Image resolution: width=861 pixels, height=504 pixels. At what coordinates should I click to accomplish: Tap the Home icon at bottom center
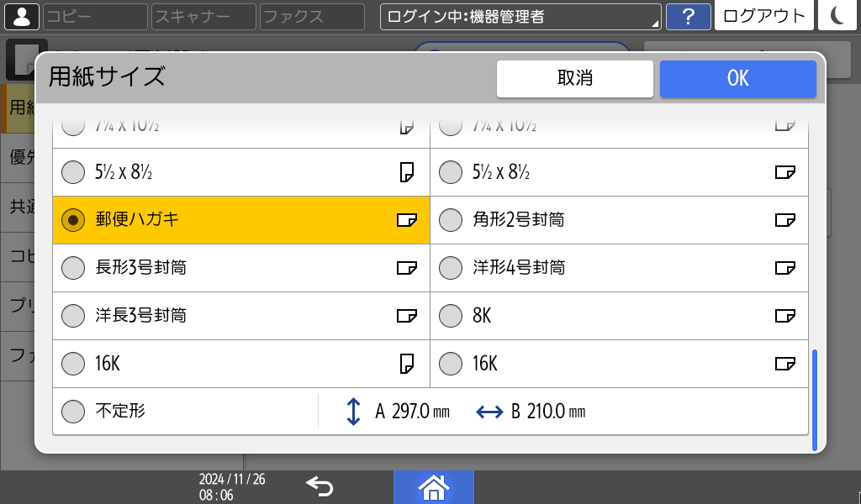434,486
